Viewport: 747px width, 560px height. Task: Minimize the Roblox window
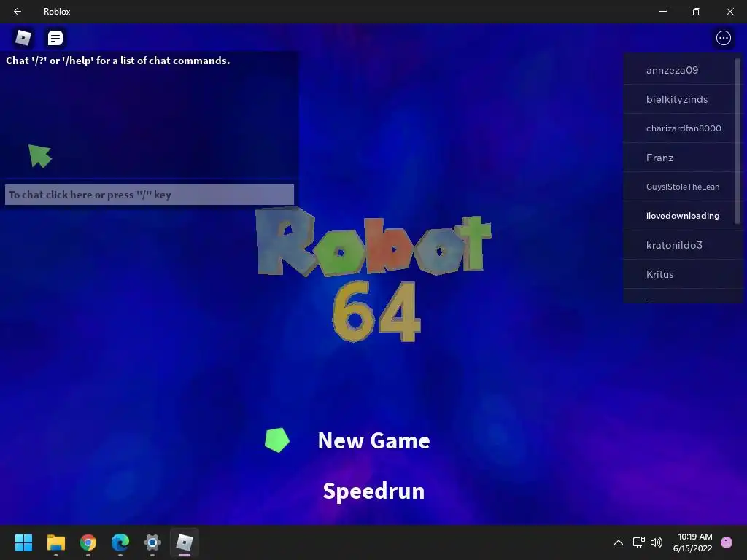tap(662, 12)
